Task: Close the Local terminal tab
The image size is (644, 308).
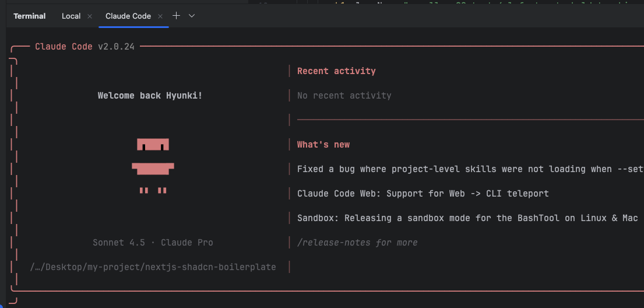Action: [x=90, y=16]
